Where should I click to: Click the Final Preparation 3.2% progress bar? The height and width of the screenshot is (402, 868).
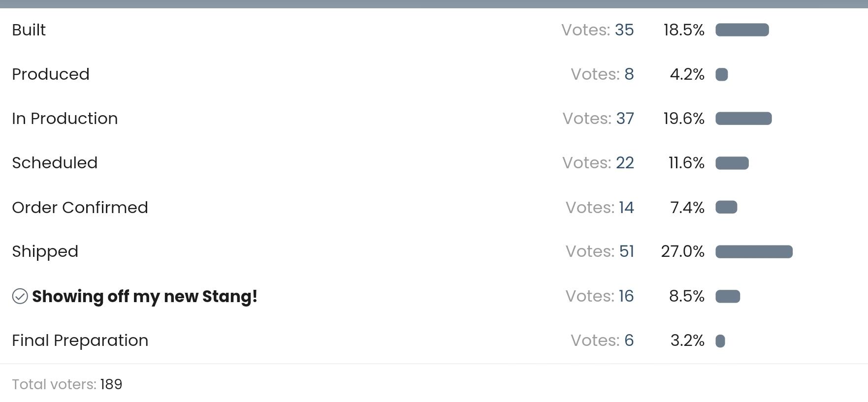tap(720, 341)
